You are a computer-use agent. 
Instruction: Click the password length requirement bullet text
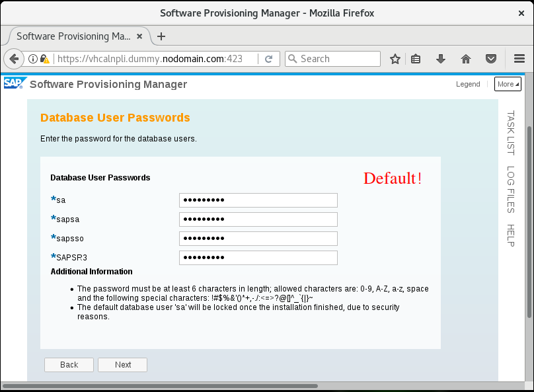point(252,294)
